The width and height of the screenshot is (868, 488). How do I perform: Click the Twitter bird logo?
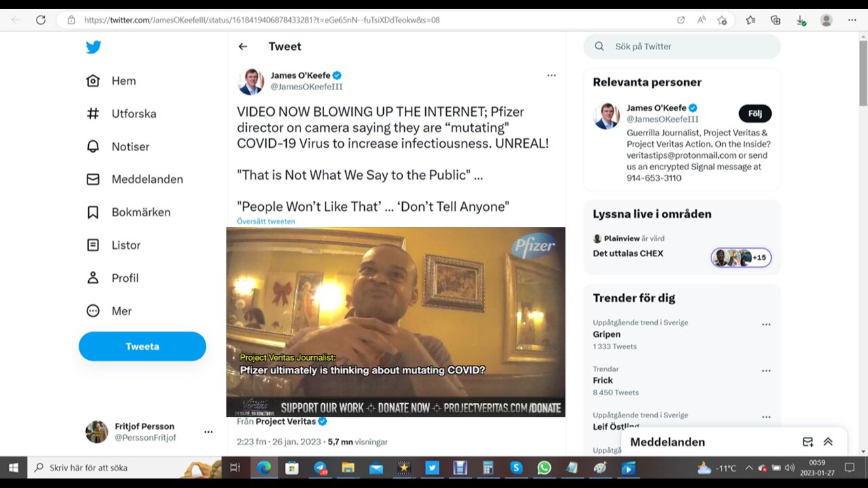pos(94,47)
